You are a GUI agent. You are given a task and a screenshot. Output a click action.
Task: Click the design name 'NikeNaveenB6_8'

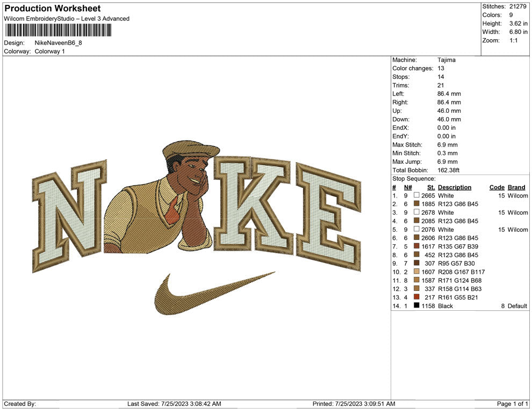pyautogui.click(x=59, y=43)
